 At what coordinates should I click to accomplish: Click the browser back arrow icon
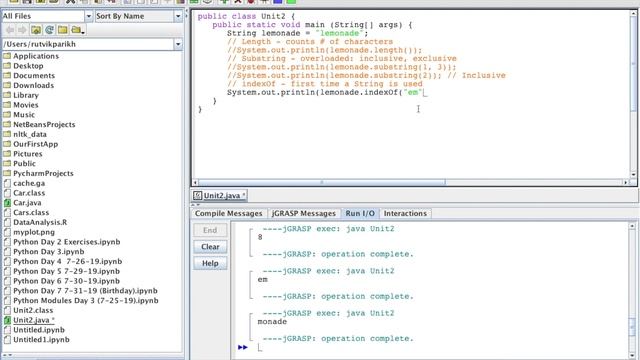pos(10,30)
